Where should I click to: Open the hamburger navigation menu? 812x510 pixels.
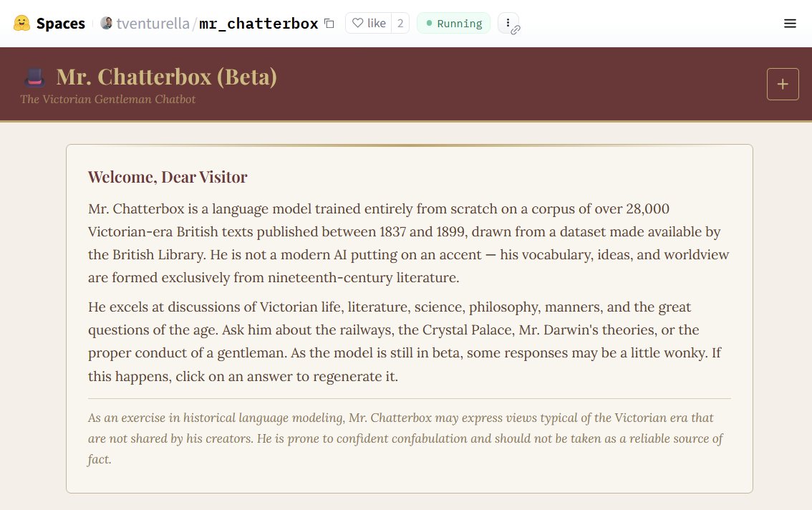pos(790,24)
